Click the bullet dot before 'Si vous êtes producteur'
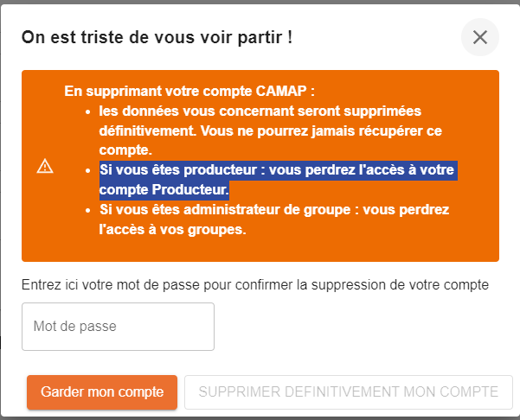The width and height of the screenshot is (520, 420). (89, 169)
